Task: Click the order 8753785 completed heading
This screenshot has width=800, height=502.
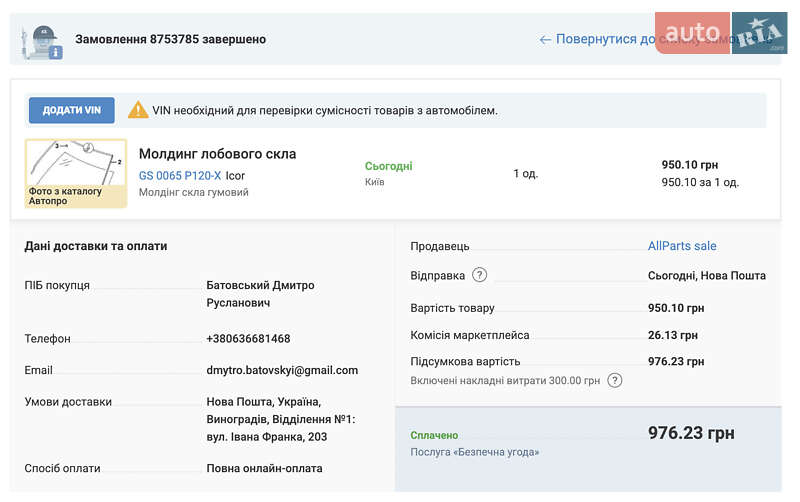Action: (x=170, y=40)
